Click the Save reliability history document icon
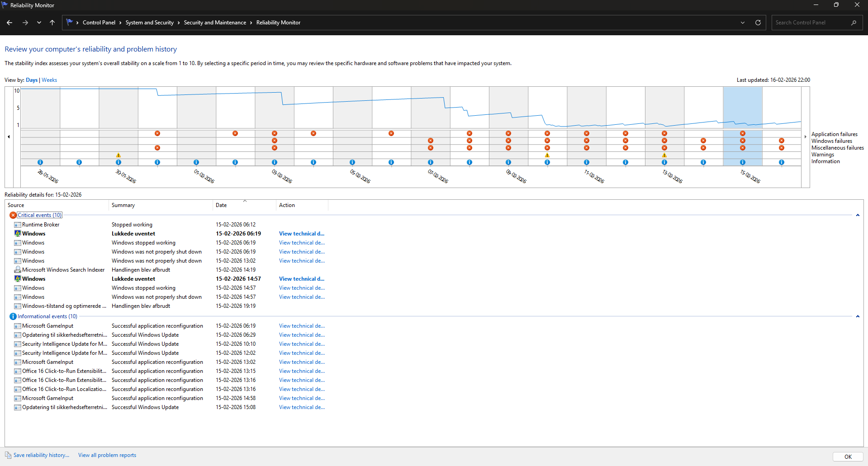Screen dimensions: 868x466 tap(8, 455)
